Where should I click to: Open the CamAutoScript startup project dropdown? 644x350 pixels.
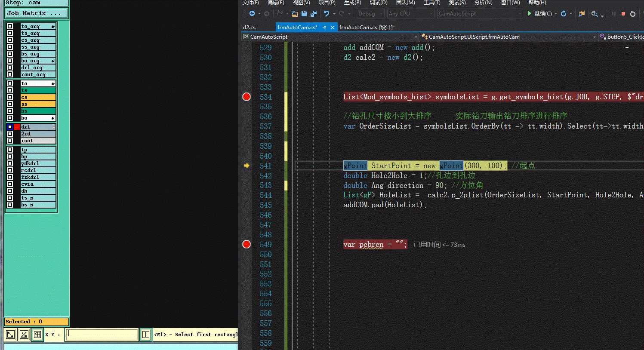[x=480, y=14]
